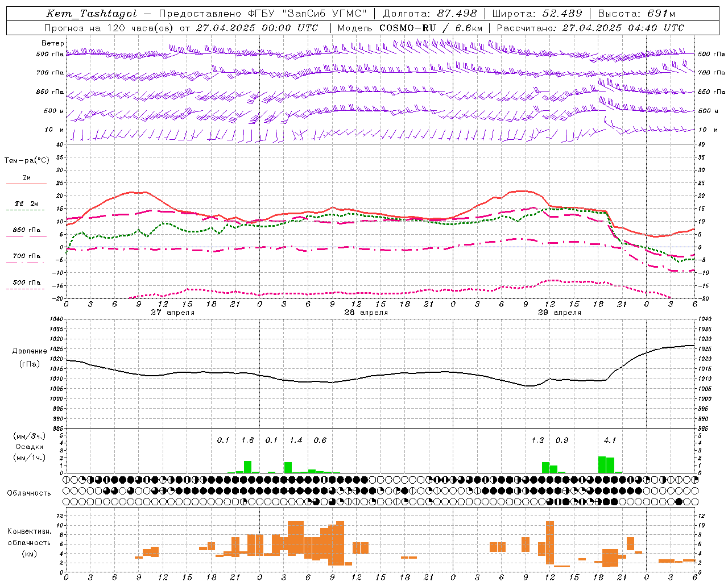This screenshot has height=582, width=728.
Task: Click the 0.9 precipitation total value
Action: pyautogui.click(x=562, y=440)
